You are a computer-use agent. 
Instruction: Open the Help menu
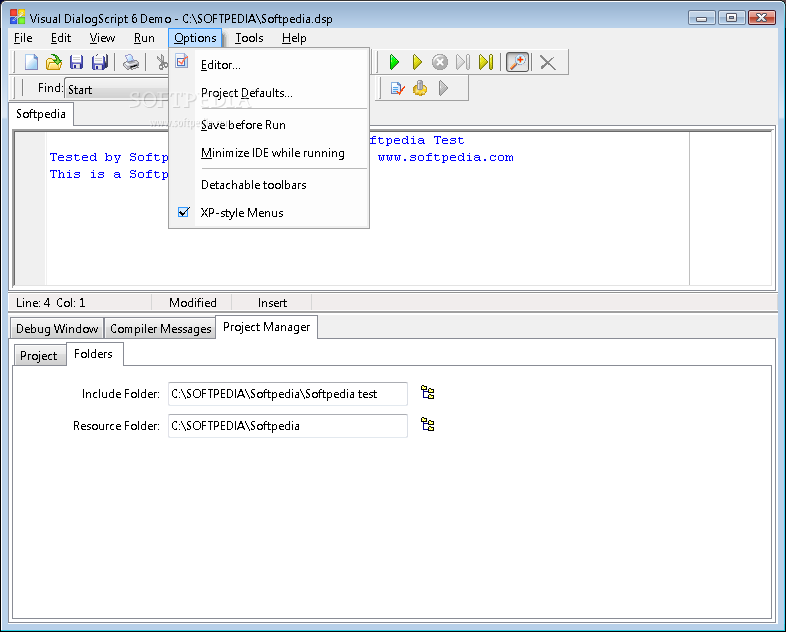(x=294, y=38)
